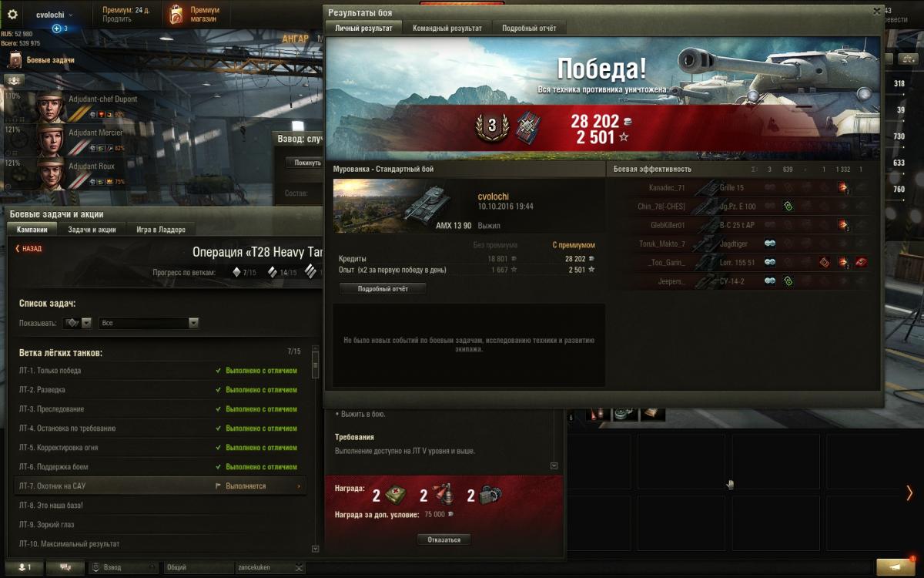Switch to Командный результат tab
The image size is (924, 578).
pos(447,28)
